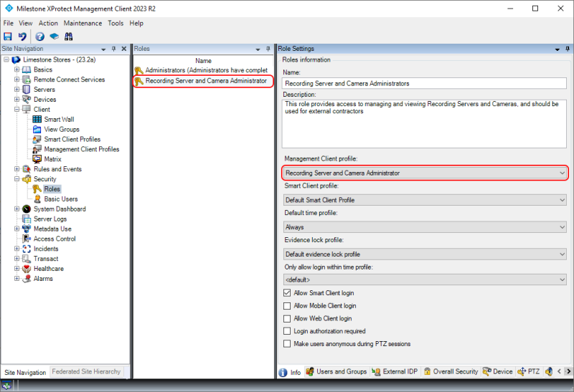Open the Action menu
This screenshot has width=574, height=392.
click(48, 23)
